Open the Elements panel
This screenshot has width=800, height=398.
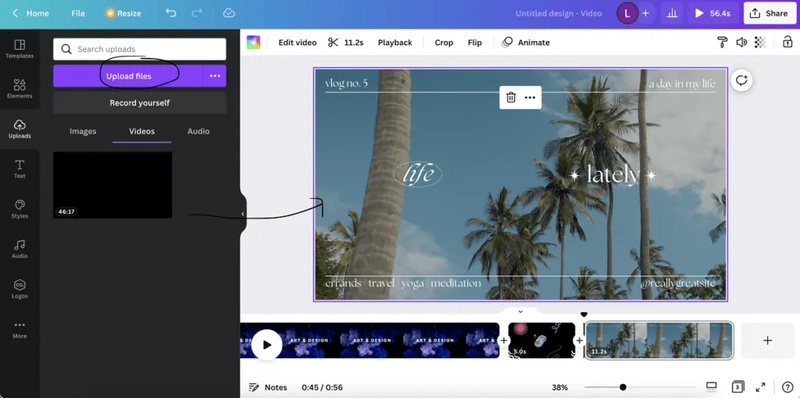pyautogui.click(x=19, y=89)
